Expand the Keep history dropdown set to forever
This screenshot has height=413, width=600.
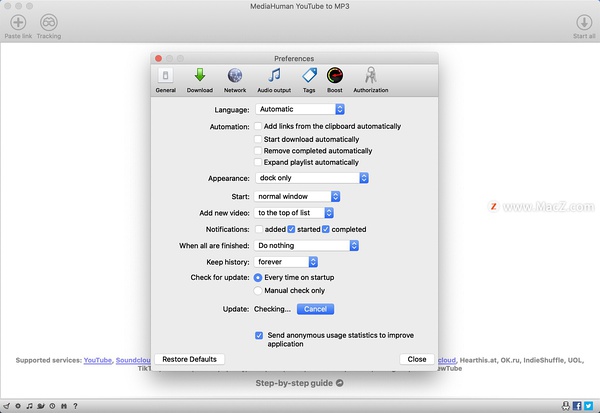286,262
